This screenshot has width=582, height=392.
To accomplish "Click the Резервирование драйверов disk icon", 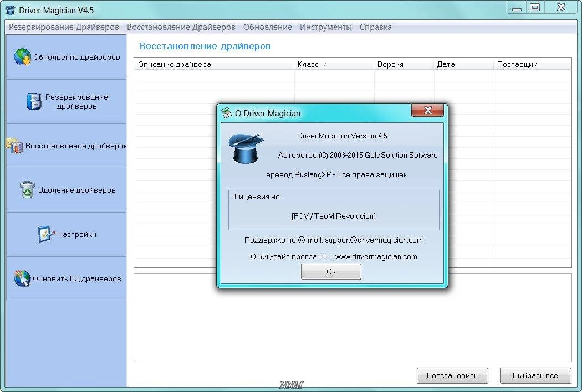I will click(x=34, y=101).
